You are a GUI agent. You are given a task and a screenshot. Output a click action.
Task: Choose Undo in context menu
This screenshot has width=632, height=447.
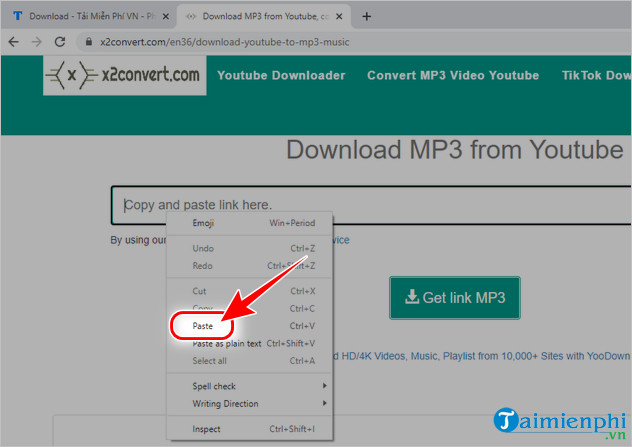coord(250,248)
